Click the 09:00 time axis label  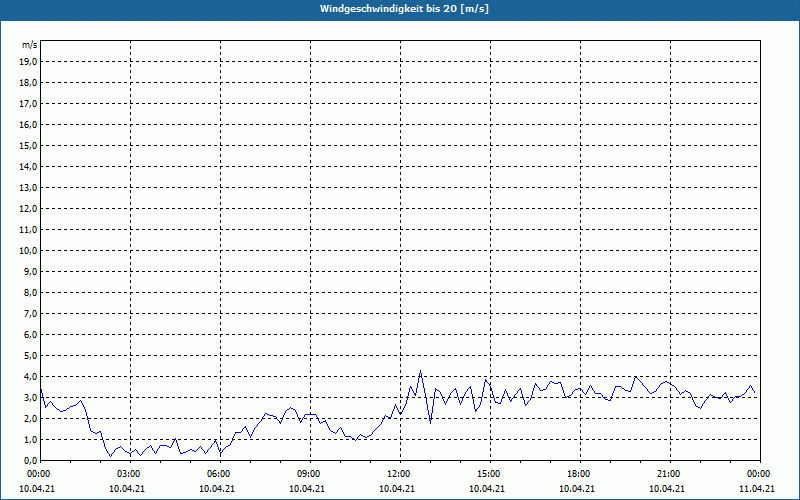pyautogui.click(x=309, y=473)
